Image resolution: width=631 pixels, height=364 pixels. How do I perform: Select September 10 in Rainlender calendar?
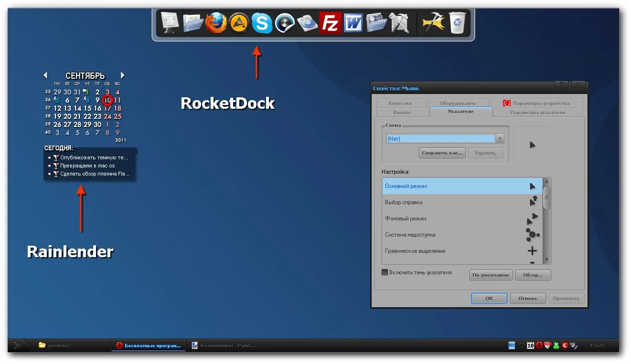(107, 100)
